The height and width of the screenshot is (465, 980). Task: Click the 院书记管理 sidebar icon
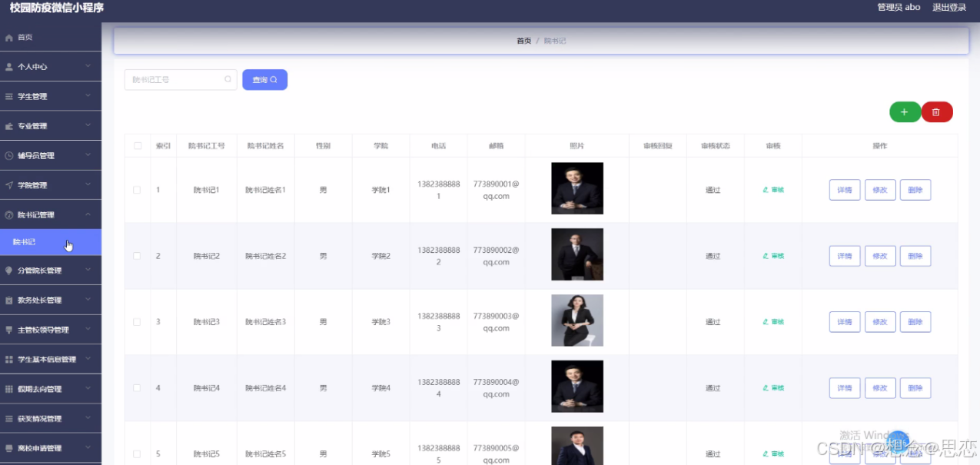(x=9, y=215)
